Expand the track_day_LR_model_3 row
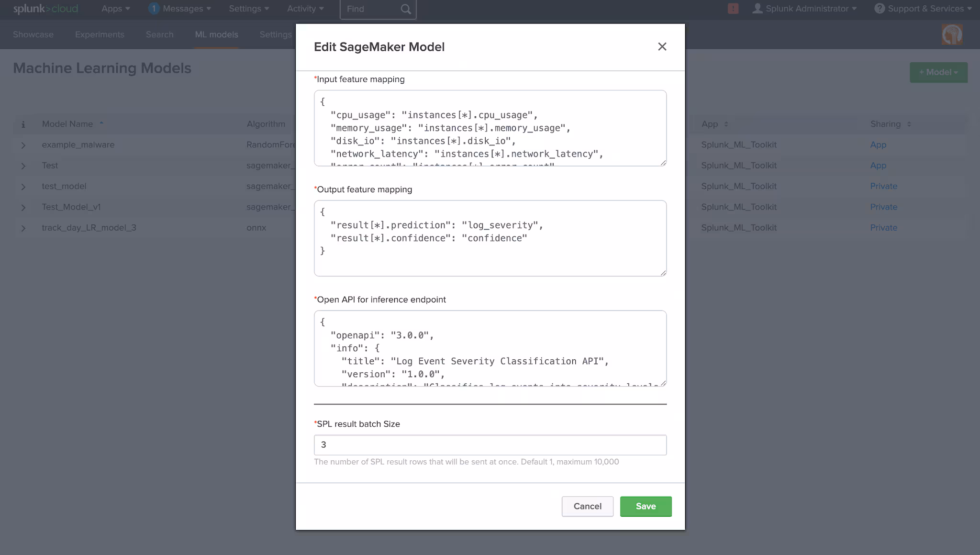The image size is (980, 555). tap(23, 228)
